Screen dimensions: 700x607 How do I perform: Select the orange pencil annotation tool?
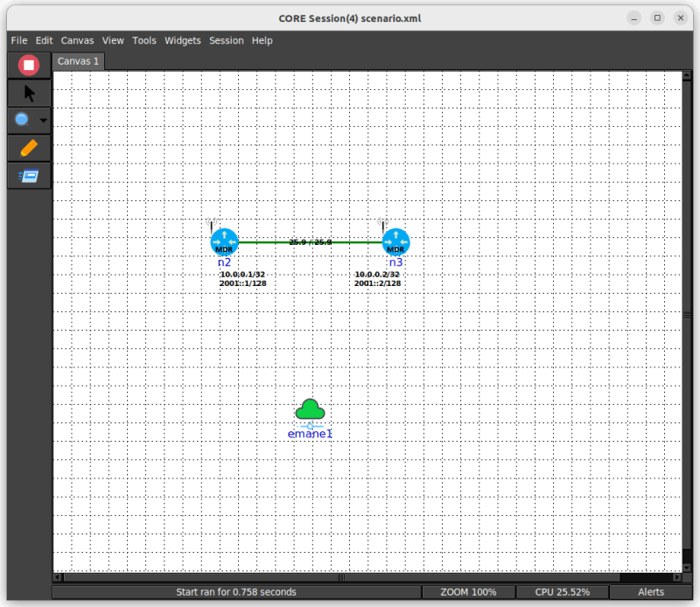27,148
